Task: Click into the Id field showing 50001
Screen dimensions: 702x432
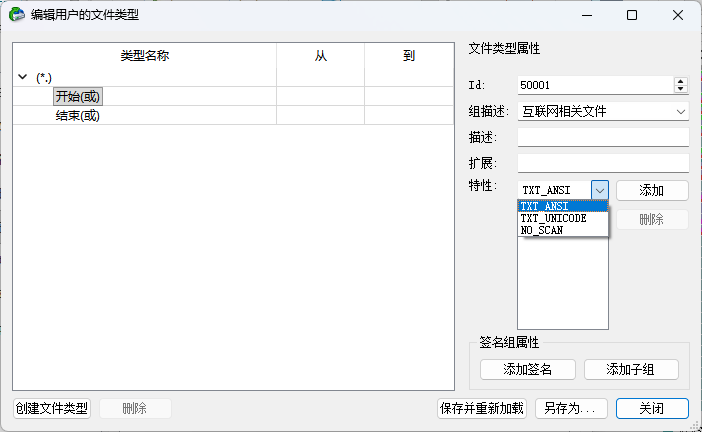Action: click(x=595, y=85)
